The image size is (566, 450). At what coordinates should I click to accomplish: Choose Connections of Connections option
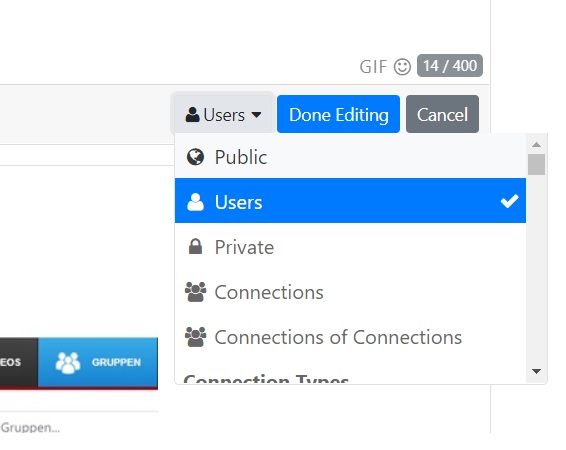click(350, 337)
